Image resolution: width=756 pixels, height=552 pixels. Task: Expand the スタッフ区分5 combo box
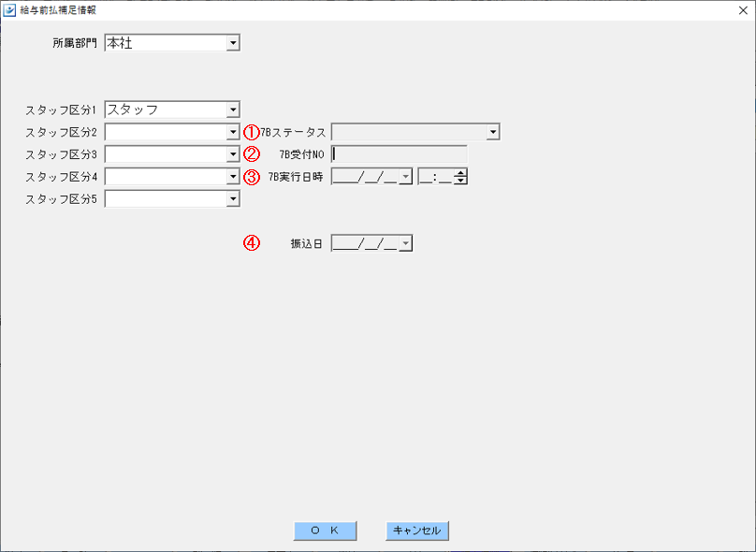[x=233, y=198]
